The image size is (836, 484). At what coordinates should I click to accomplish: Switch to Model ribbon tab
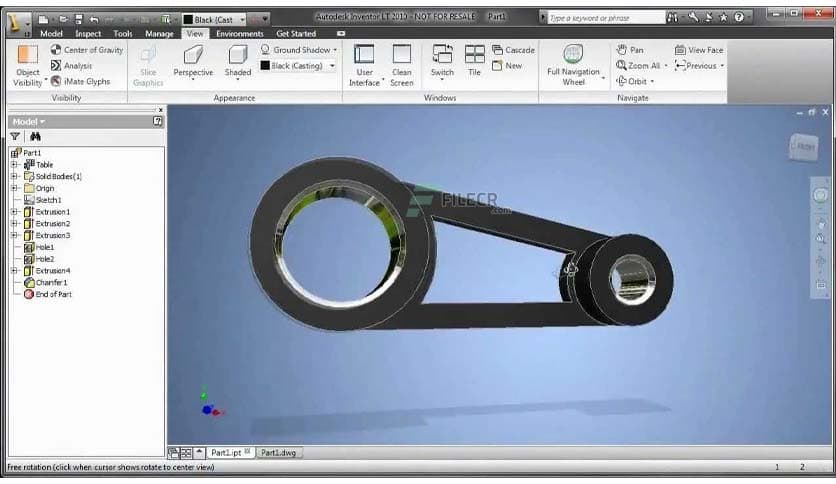coord(51,33)
